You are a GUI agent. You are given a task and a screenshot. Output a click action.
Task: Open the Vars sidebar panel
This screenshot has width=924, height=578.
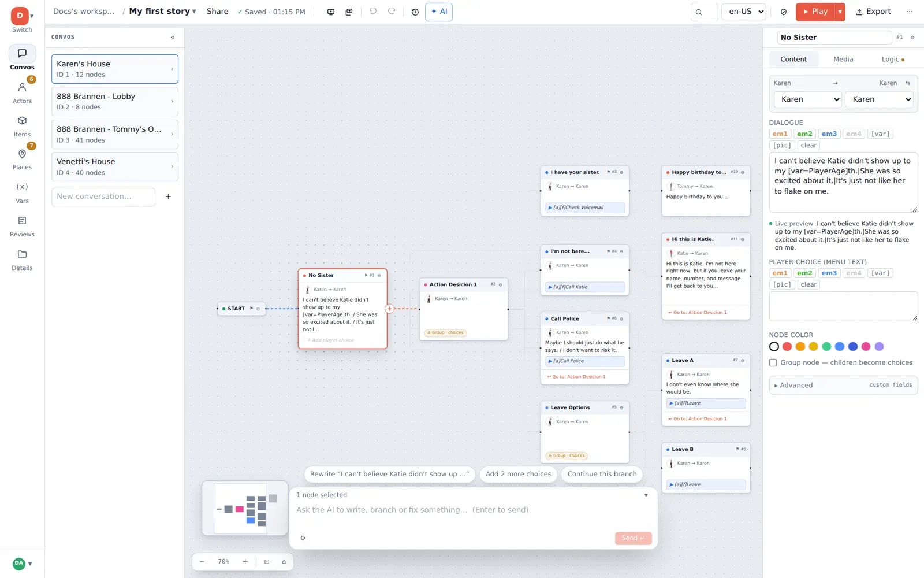click(x=22, y=192)
